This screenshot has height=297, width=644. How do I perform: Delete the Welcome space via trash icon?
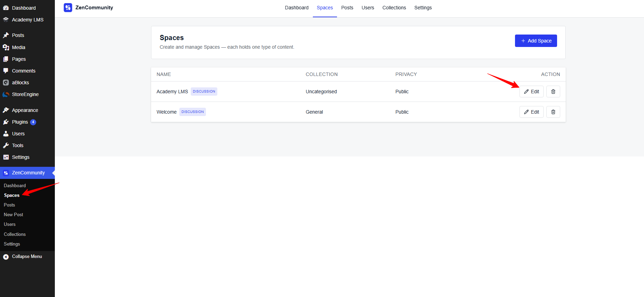coord(553,112)
